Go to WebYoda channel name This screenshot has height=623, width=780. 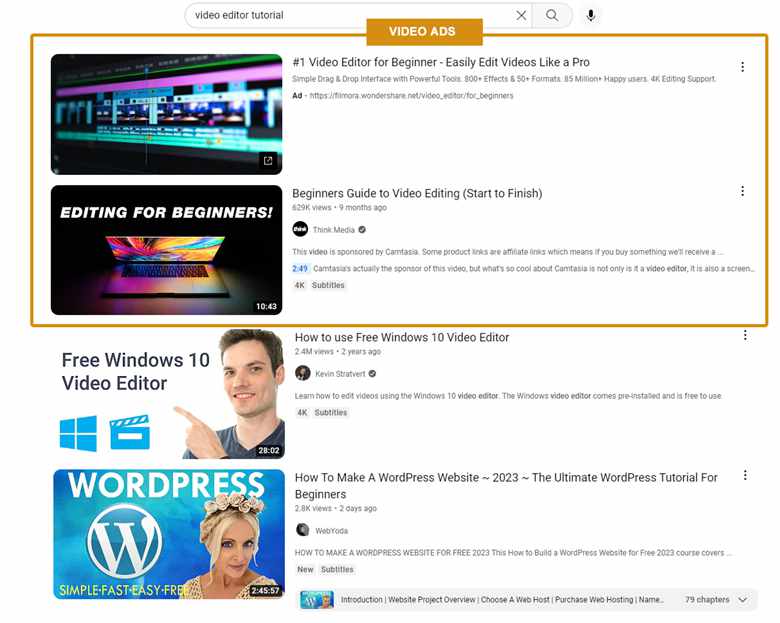coord(331,531)
